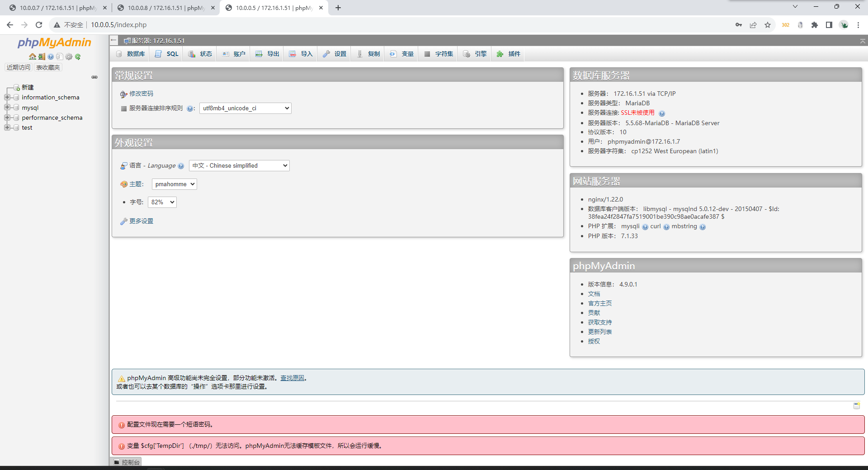Open the server connection collation dropdown
Image resolution: width=868 pixels, height=470 pixels.
coord(245,108)
